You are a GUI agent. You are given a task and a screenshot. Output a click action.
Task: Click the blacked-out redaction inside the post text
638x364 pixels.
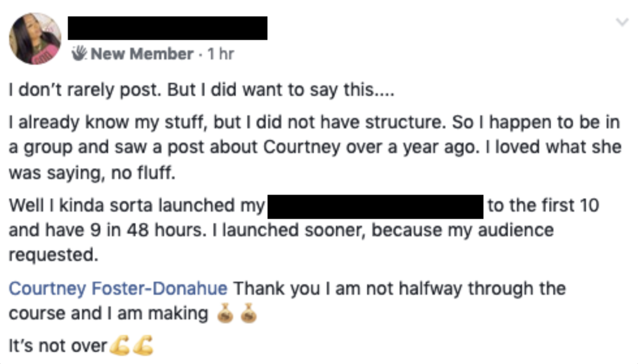pyautogui.click(x=375, y=207)
